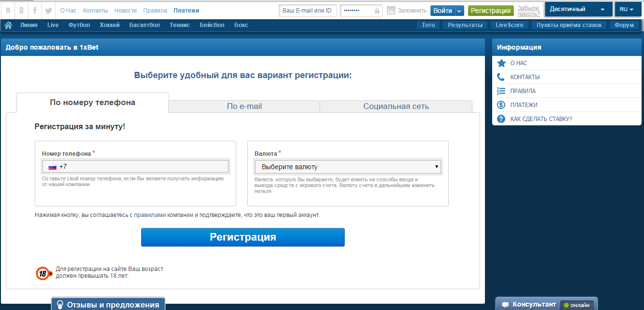
Task: Open the Теннис menu item
Action: [180, 25]
